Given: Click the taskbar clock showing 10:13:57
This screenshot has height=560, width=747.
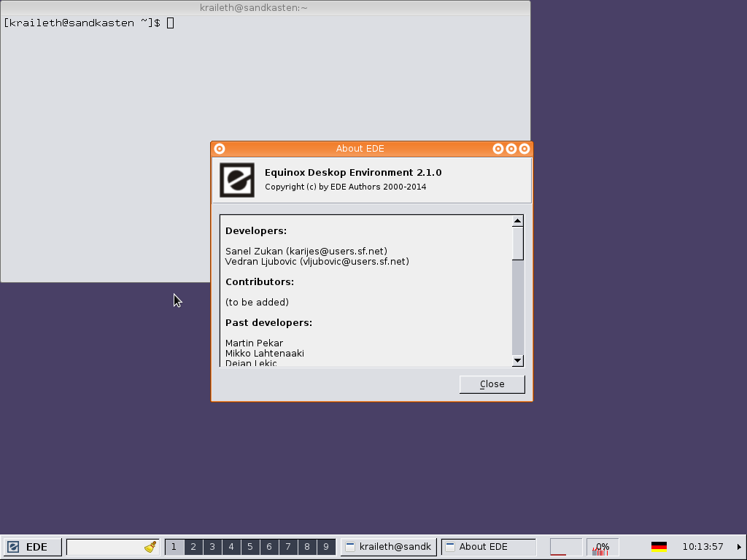Looking at the screenshot, I should 702,547.
